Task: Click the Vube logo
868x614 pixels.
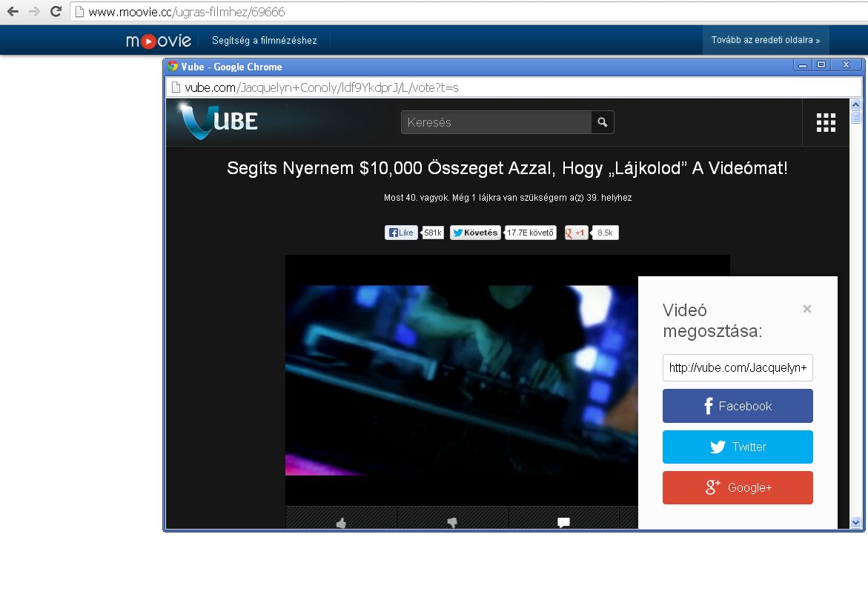Action: click(218, 121)
